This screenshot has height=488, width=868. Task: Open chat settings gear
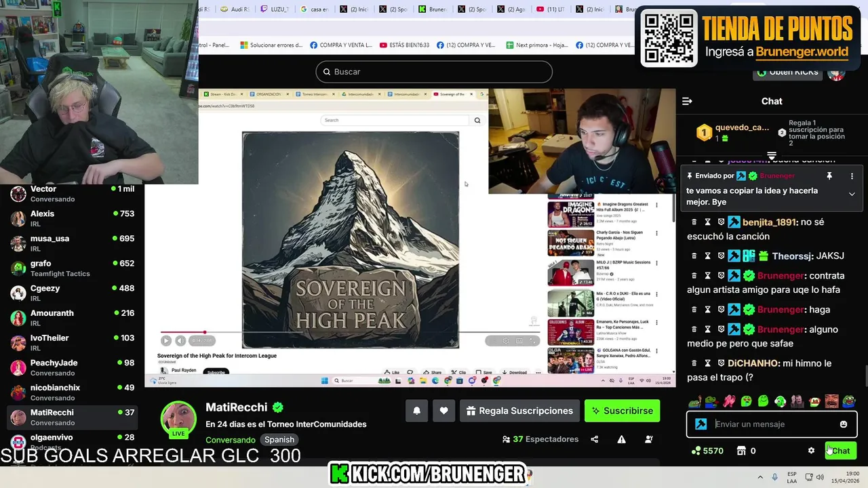(811, 451)
